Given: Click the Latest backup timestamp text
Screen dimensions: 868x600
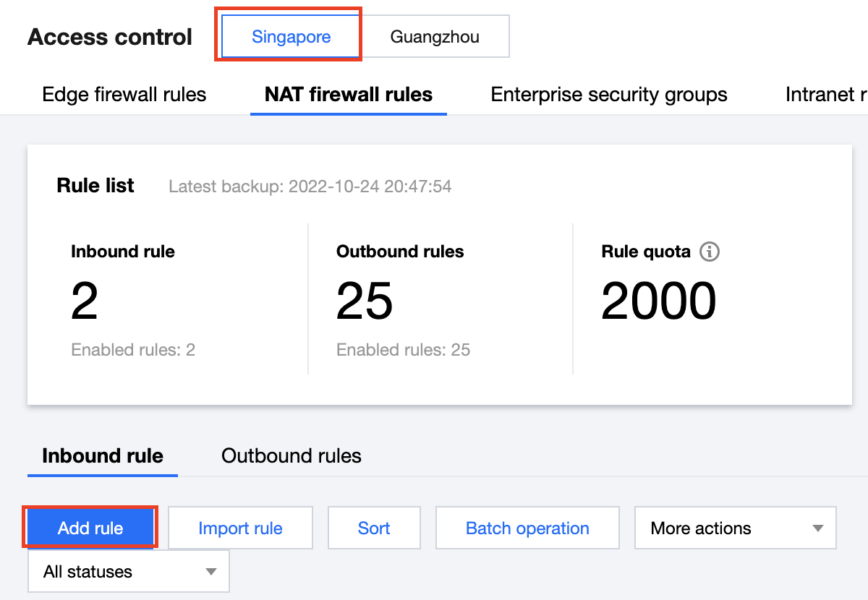Looking at the screenshot, I should (x=310, y=187).
